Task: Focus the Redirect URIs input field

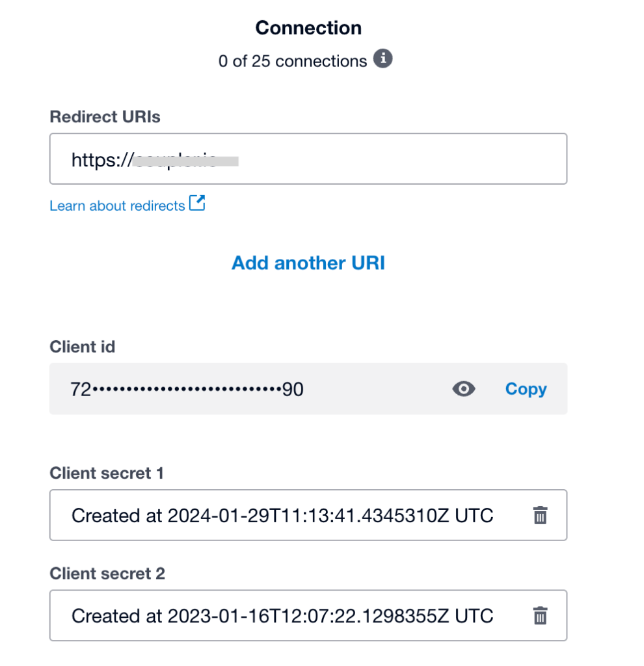Action: 390,159
